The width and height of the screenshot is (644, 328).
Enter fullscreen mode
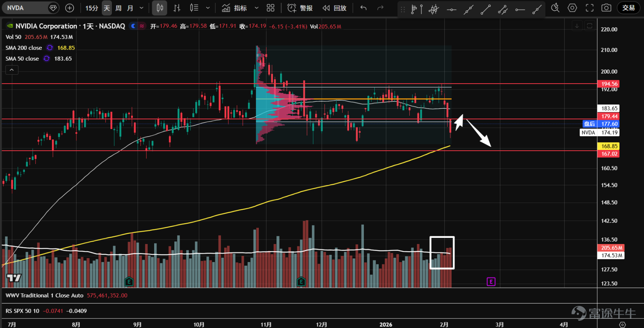[590, 8]
